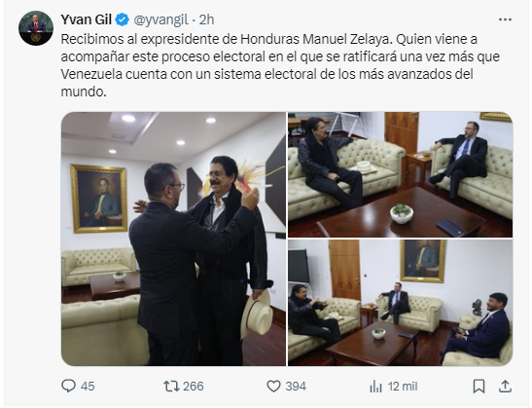The width and height of the screenshot is (532, 408).
Task: Click the 45 replies count
Action: [88, 387]
